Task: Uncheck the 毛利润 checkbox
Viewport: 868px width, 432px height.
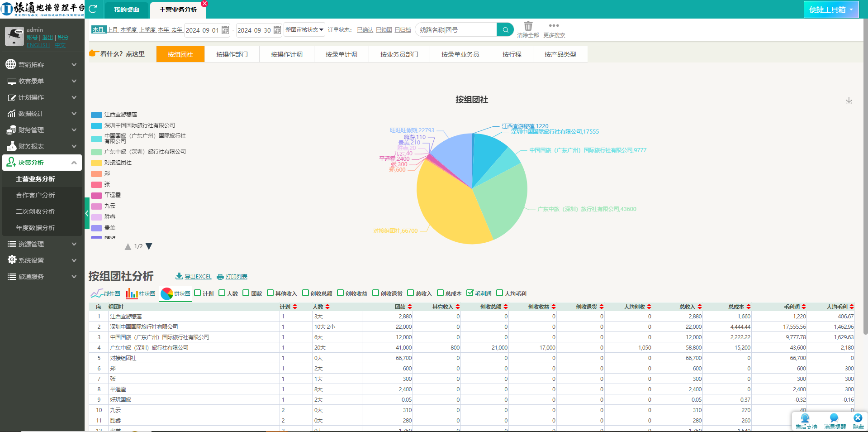Action: (470, 293)
